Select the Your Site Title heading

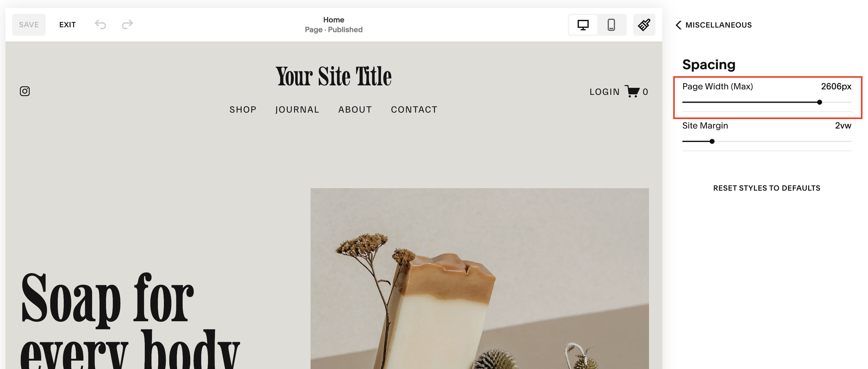(x=334, y=76)
